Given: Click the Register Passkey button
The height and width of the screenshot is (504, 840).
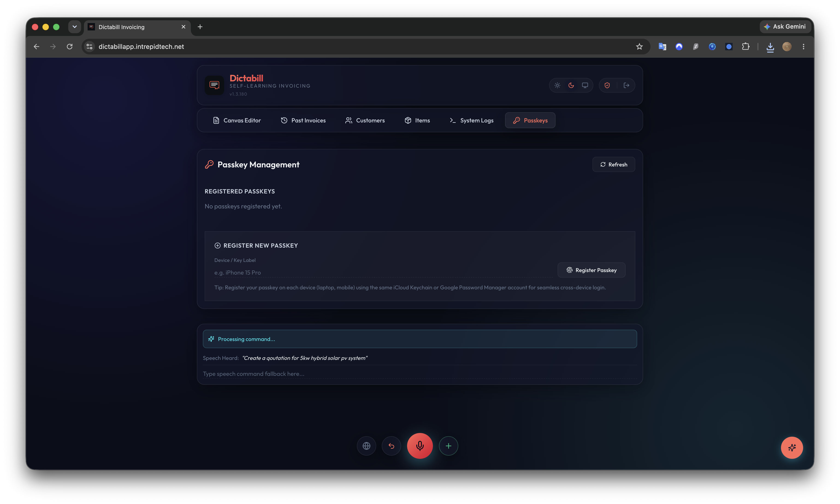Looking at the screenshot, I should 591,270.
